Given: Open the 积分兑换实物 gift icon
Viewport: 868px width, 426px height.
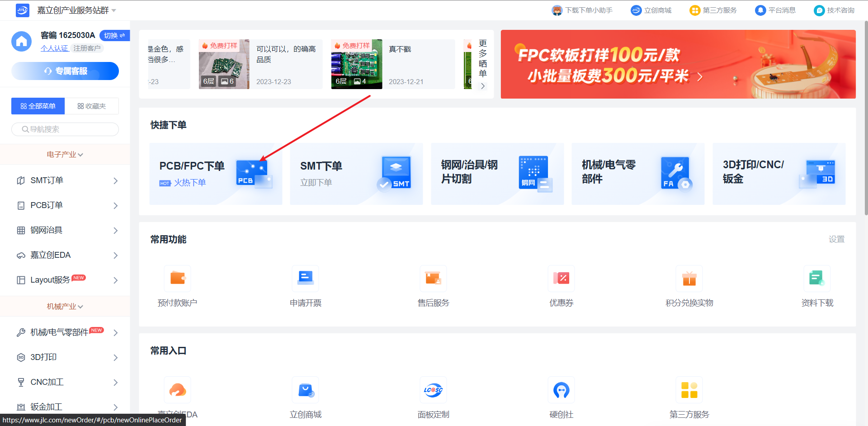Looking at the screenshot, I should (x=689, y=278).
